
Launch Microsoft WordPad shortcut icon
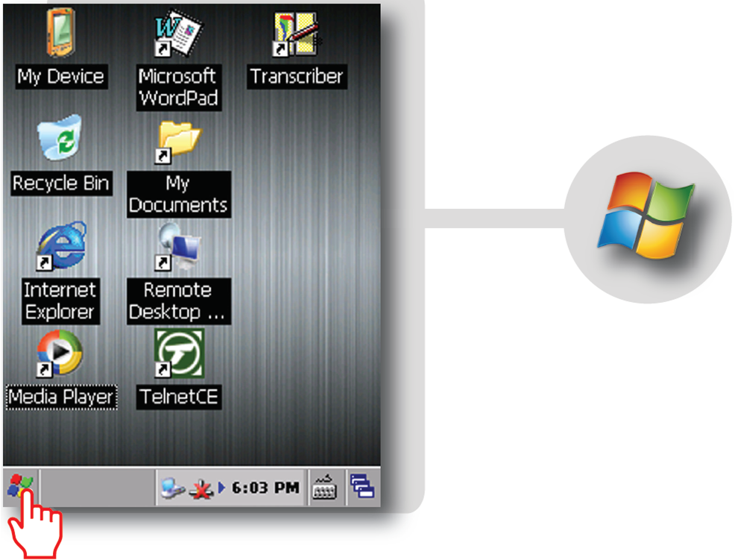(x=178, y=33)
